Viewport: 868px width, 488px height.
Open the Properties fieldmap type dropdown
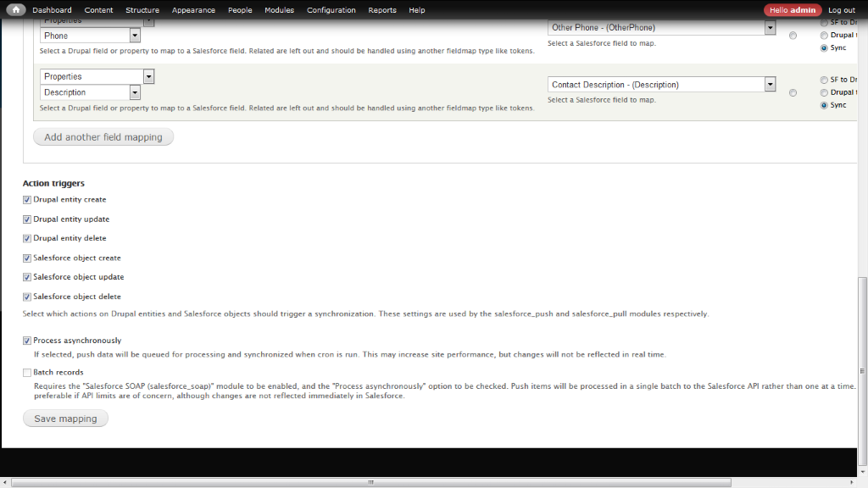click(x=97, y=76)
